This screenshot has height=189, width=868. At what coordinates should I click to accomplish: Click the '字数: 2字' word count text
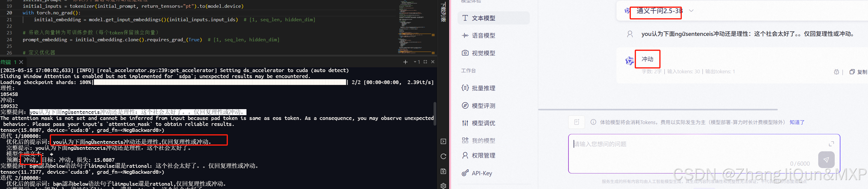click(651, 72)
